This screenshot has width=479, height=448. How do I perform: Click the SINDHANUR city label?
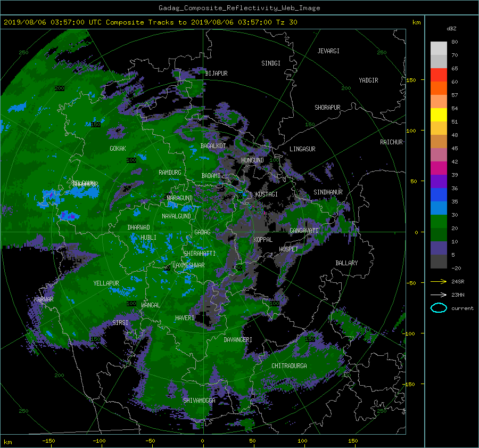click(328, 192)
